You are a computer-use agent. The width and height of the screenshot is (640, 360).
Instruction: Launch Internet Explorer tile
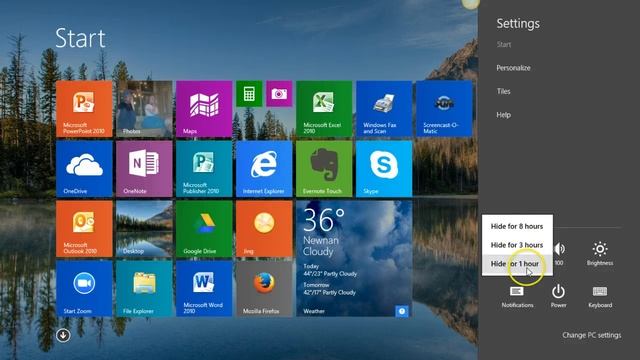tap(264, 169)
